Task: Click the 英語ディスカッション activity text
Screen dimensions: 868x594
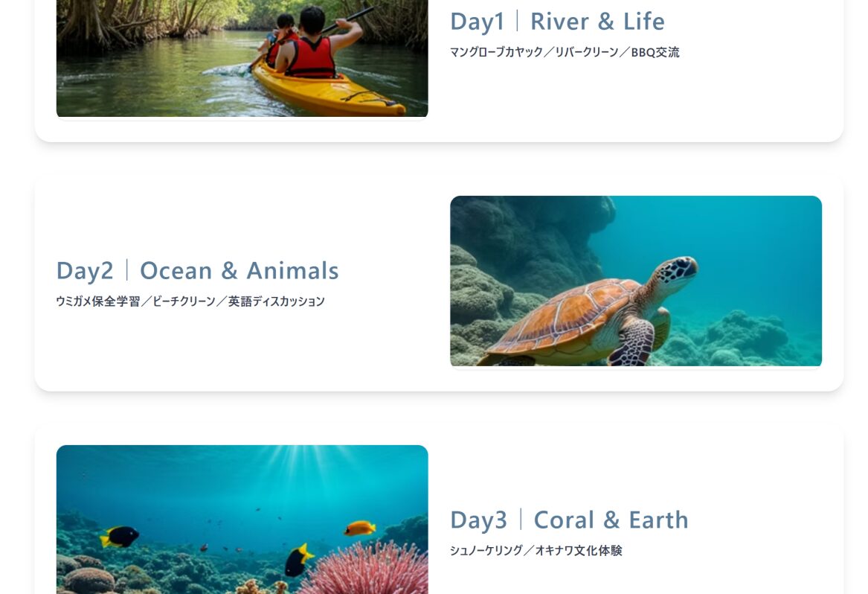Action: [x=276, y=301]
